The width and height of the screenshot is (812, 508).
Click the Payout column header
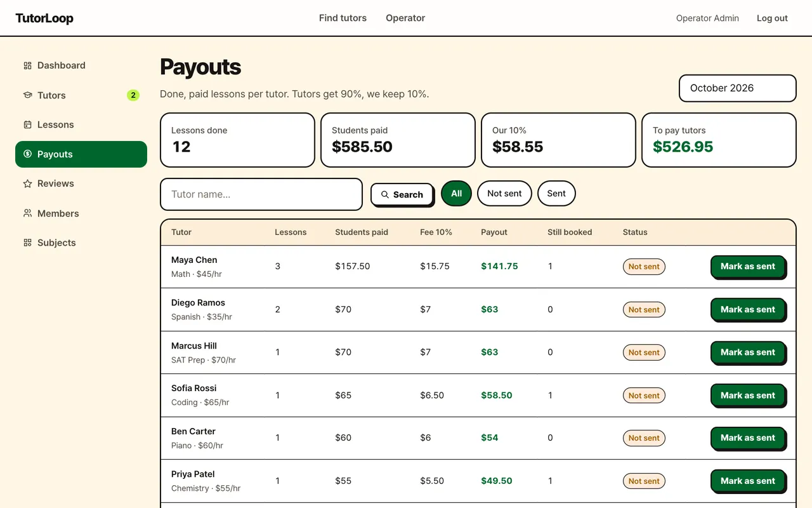point(494,232)
